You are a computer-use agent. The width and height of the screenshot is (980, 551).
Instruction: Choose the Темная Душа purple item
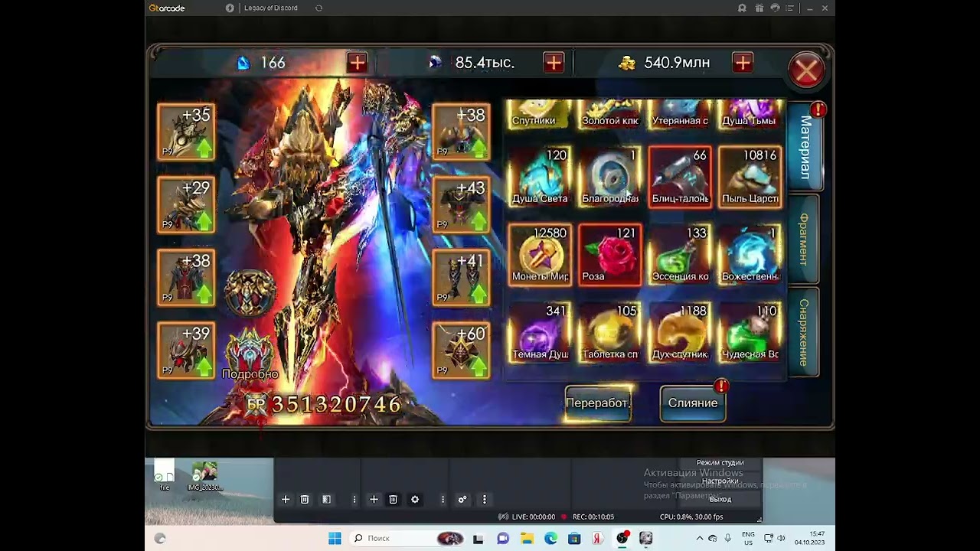(540, 332)
